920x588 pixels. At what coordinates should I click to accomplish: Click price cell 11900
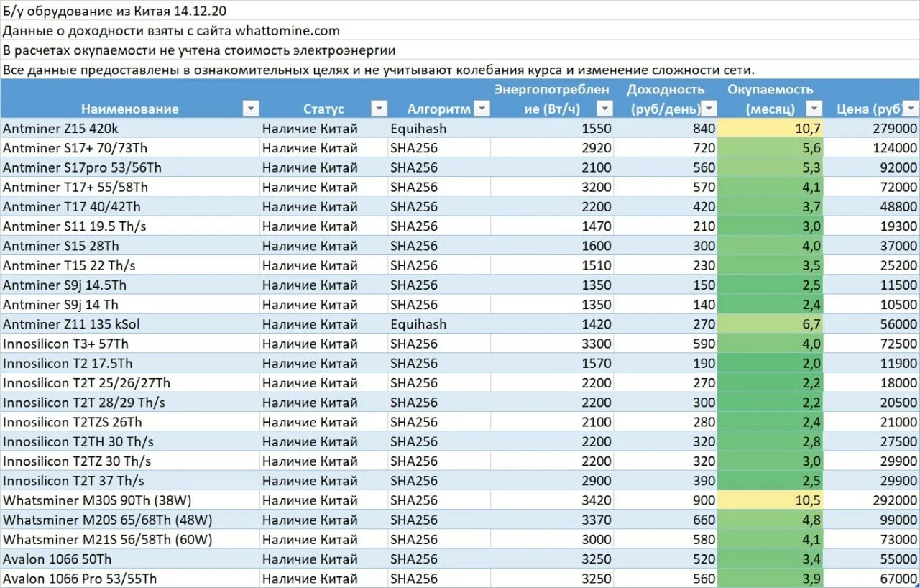point(872,363)
